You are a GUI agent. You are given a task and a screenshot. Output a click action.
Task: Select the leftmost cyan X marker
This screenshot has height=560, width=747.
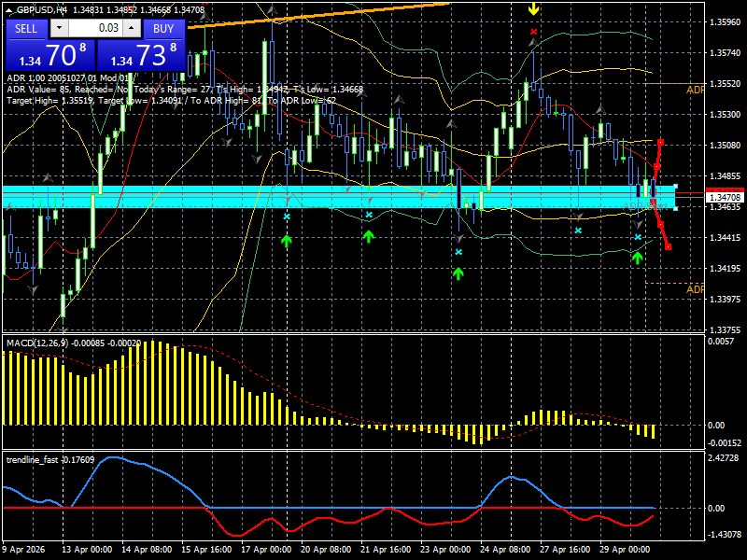click(x=287, y=217)
